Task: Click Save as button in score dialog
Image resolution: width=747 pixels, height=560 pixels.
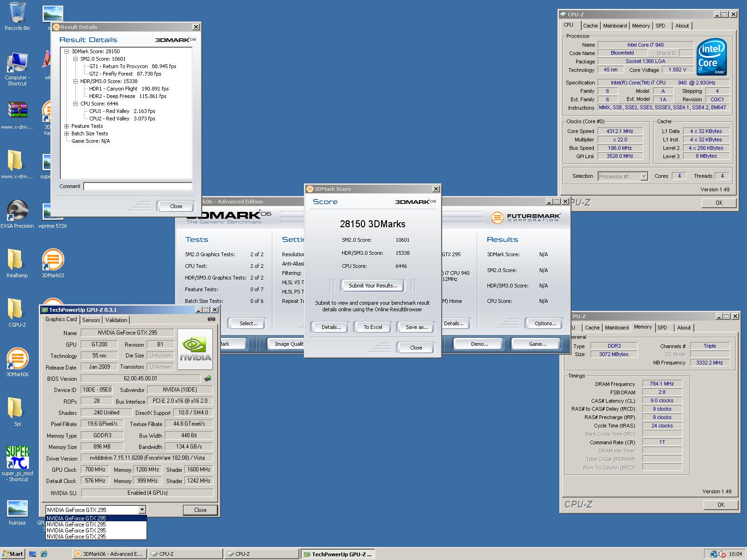Action: 416,327
